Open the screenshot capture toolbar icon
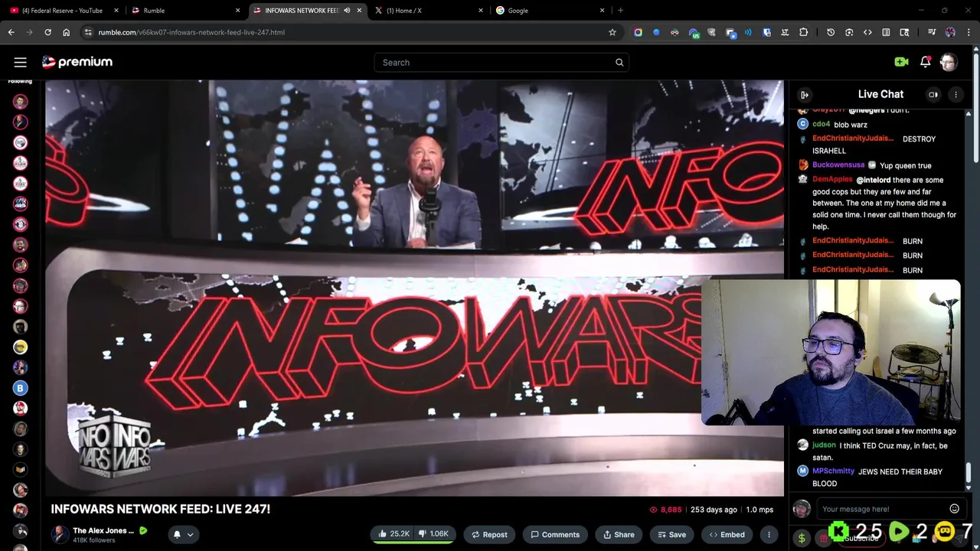The width and height of the screenshot is (980, 551). click(x=849, y=32)
